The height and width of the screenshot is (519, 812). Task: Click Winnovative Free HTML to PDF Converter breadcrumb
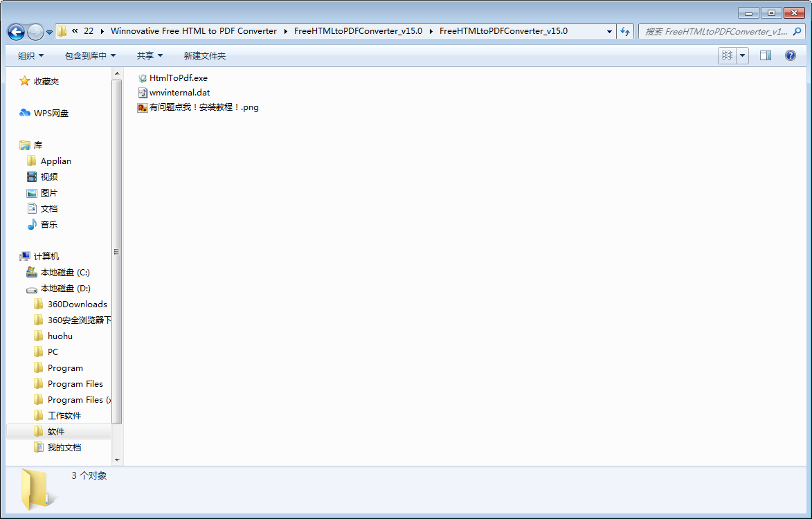point(193,31)
